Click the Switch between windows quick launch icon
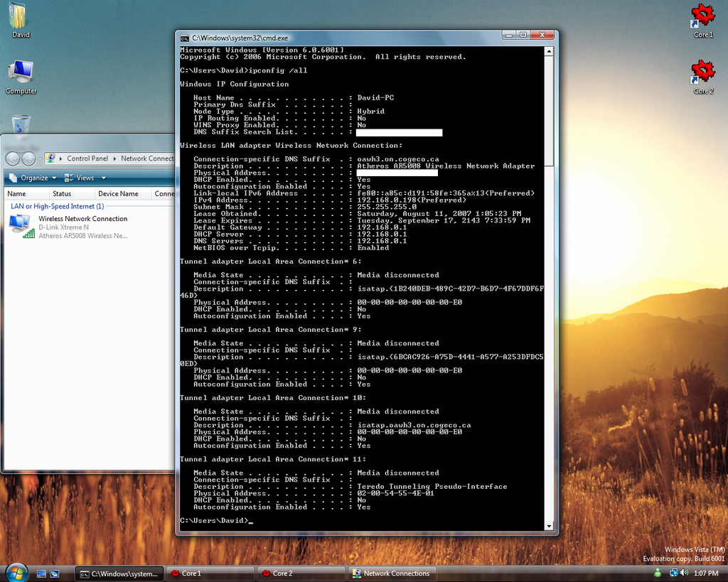Image resolution: width=728 pixels, height=582 pixels. click(55, 573)
